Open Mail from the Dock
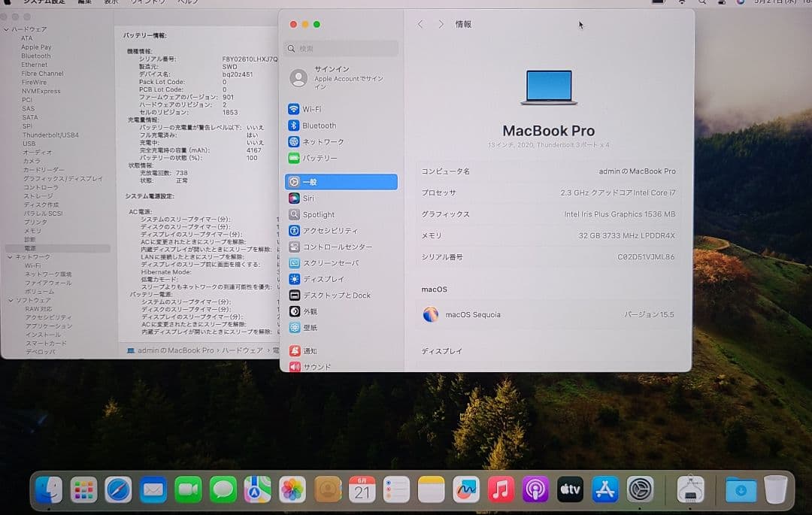Image resolution: width=812 pixels, height=515 pixels. (x=153, y=489)
